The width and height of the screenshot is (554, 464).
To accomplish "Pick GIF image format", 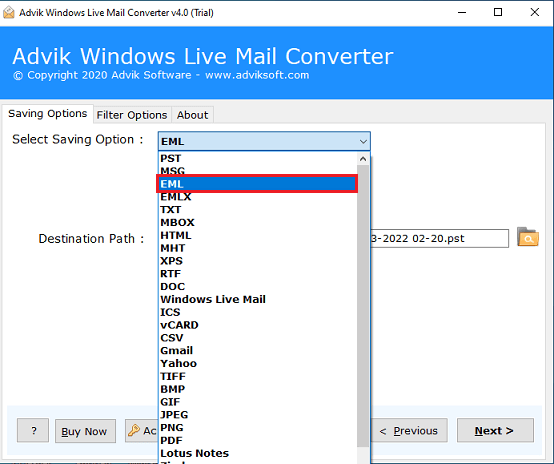I will click(258, 402).
